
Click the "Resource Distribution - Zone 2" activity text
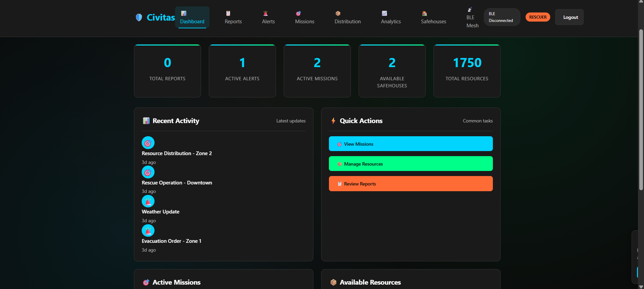point(177,153)
